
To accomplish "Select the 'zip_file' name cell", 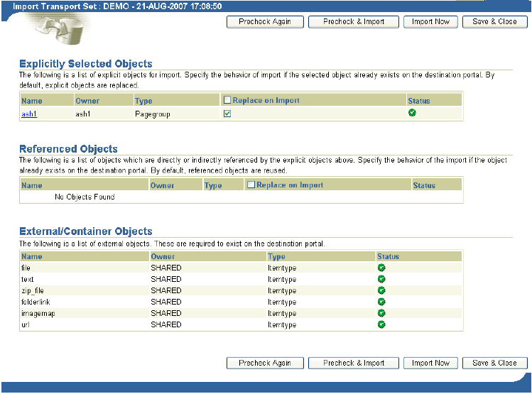I will (33, 290).
